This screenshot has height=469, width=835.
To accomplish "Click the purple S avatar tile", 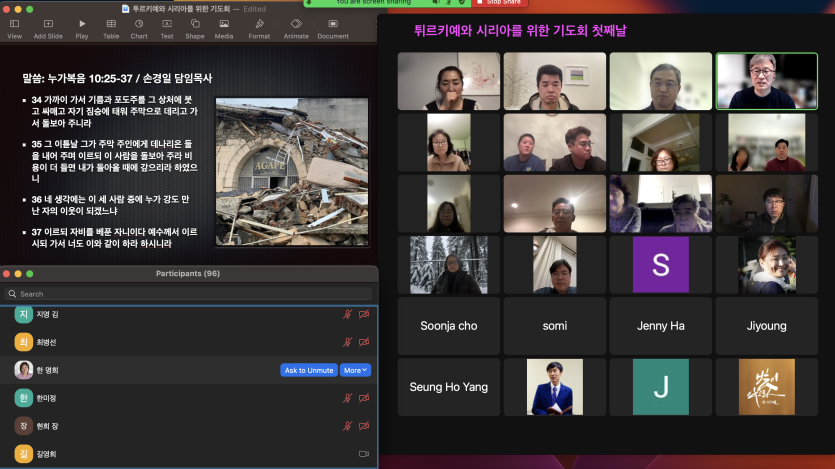I will pos(660,265).
